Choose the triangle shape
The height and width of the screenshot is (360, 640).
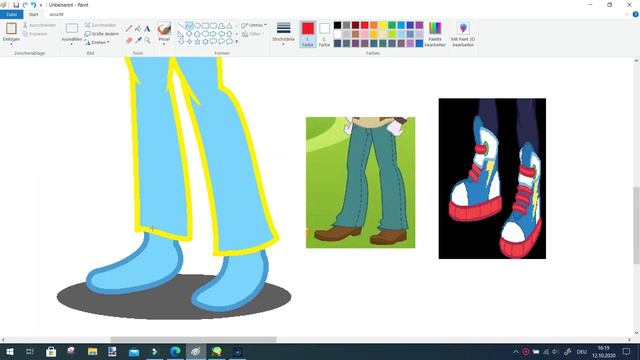tap(229, 26)
